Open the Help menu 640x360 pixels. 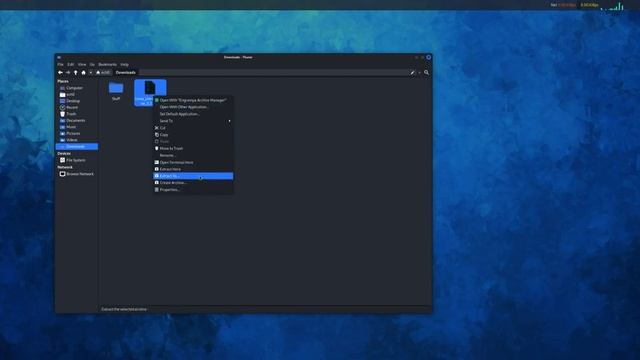click(124, 64)
